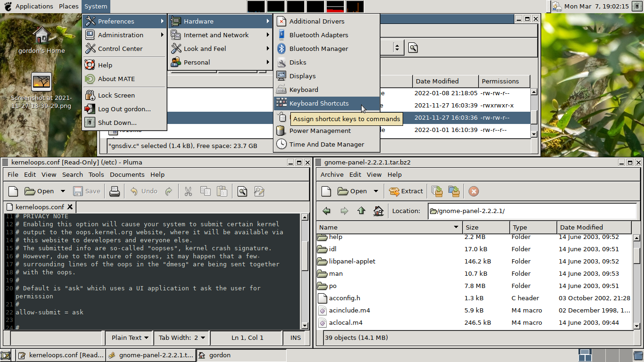
Task: Click the gordon taskbar button
Action: 240,355
